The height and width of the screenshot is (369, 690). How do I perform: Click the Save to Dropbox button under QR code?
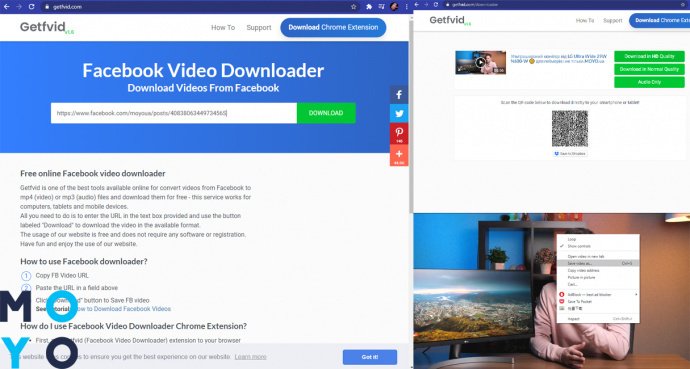570,153
